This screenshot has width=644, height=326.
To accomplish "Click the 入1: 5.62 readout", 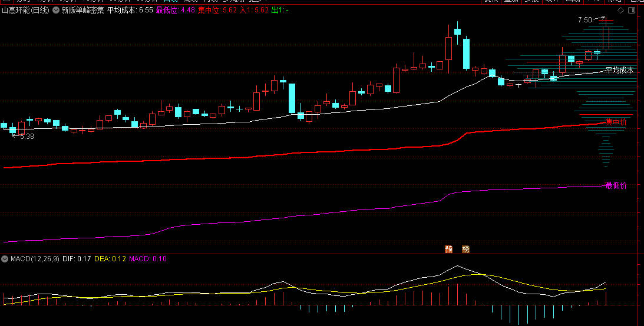I will [254, 10].
